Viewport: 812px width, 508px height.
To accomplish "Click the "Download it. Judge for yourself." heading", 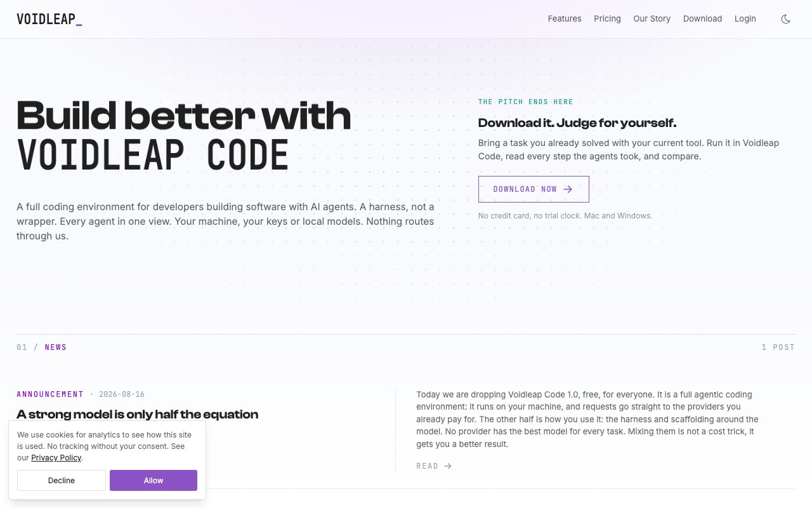I will 577,123.
